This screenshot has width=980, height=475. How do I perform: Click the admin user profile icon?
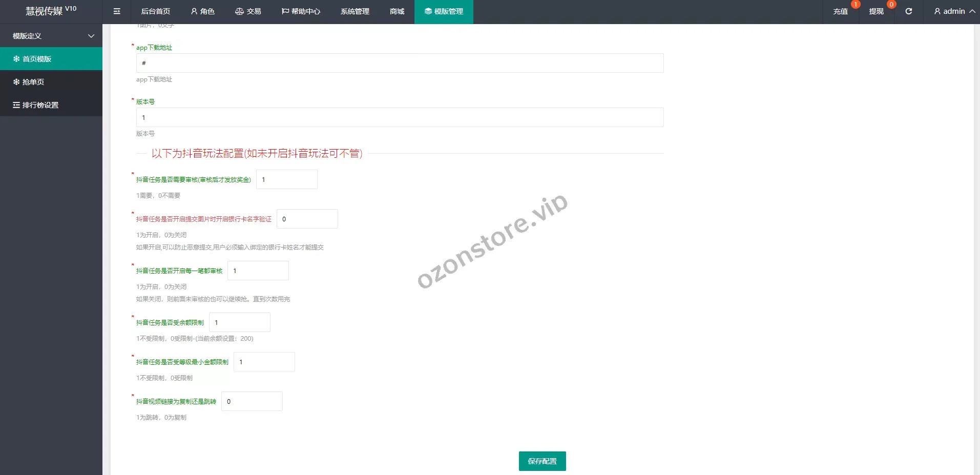pyautogui.click(x=936, y=11)
